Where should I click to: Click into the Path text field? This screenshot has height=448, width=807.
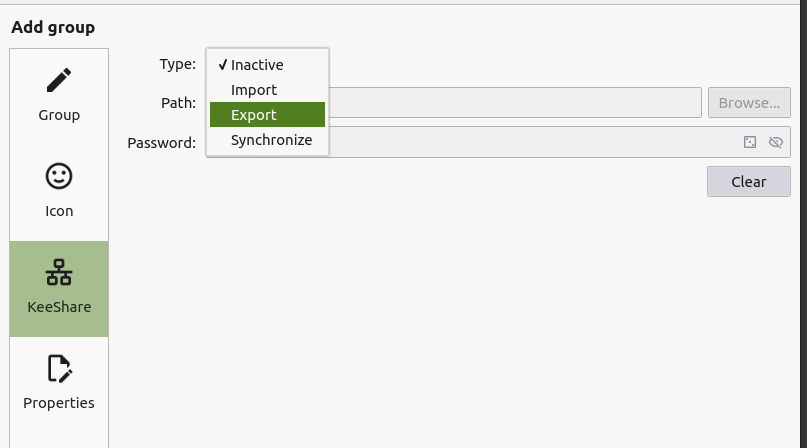point(514,102)
